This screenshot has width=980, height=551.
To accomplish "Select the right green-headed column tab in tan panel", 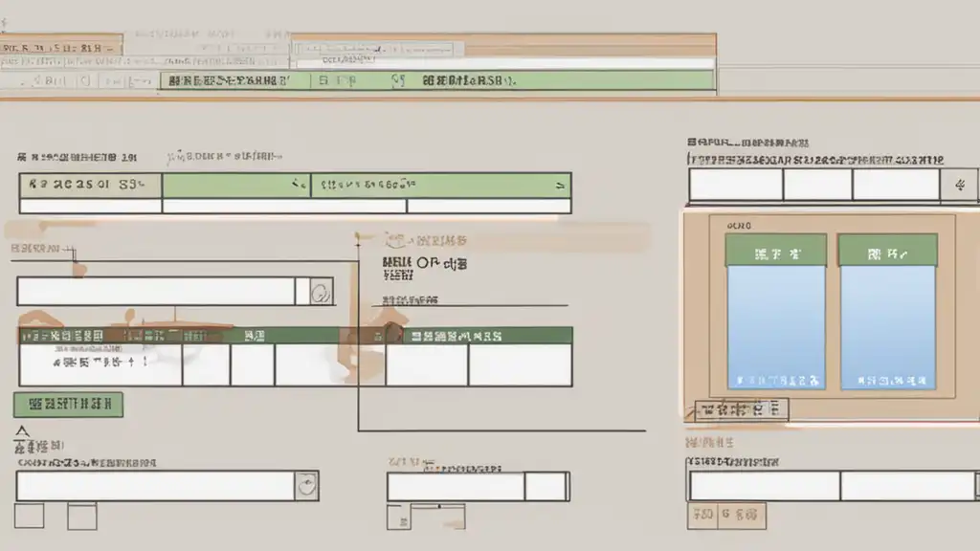I will [887, 252].
